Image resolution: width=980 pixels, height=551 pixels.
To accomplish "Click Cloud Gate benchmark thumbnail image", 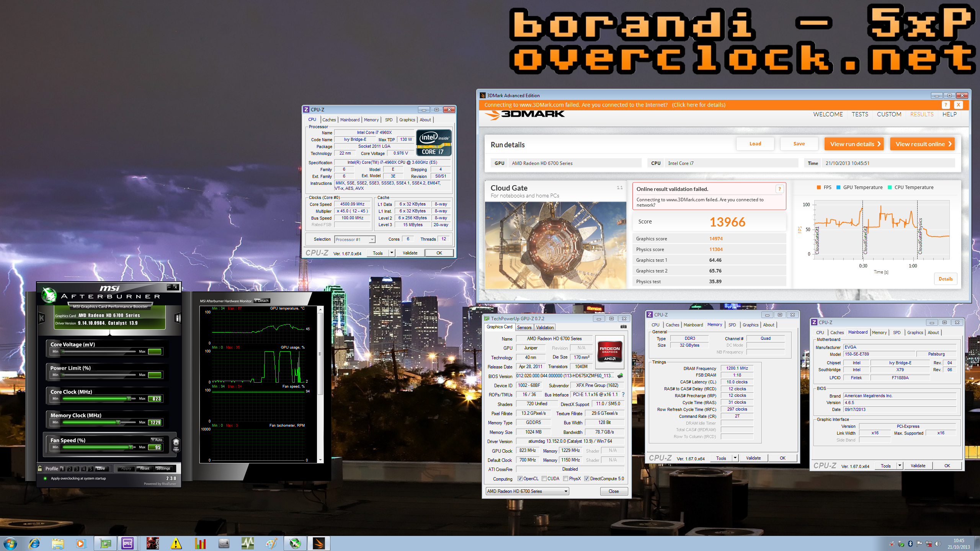I will click(x=555, y=245).
